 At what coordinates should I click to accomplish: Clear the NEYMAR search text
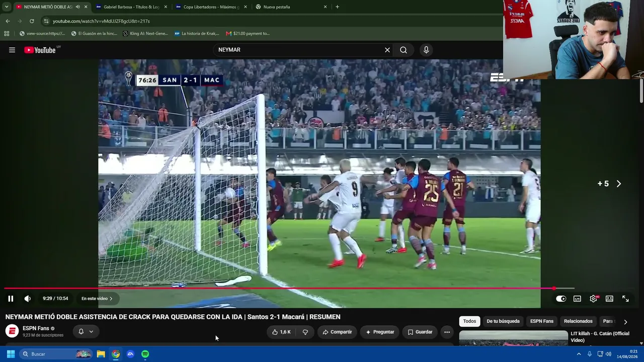pos(387,50)
